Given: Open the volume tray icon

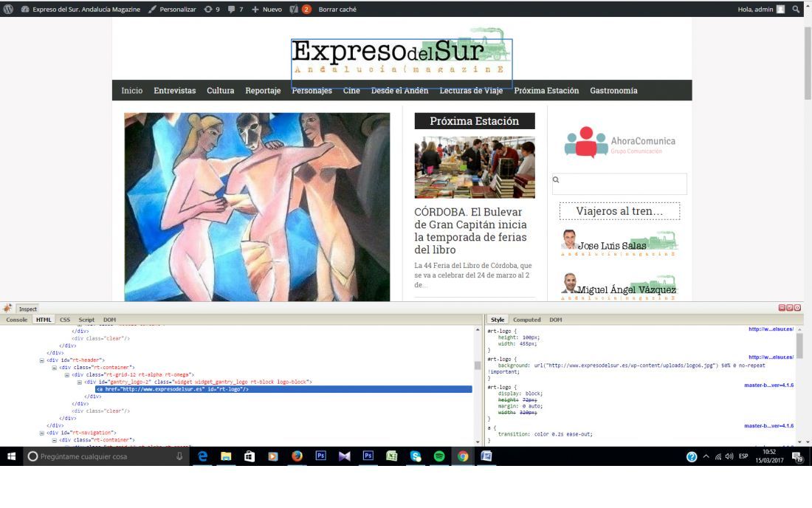Looking at the screenshot, I should 729,457.
